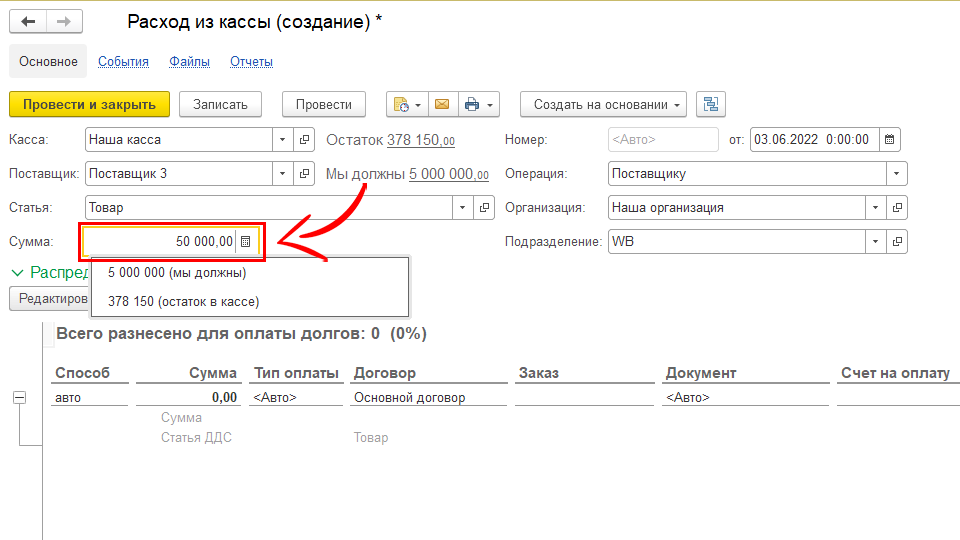The image size is (960, 540).
Task: Choose 5 000 000 (мы должны) suggestion
Action: coord(177,273)
